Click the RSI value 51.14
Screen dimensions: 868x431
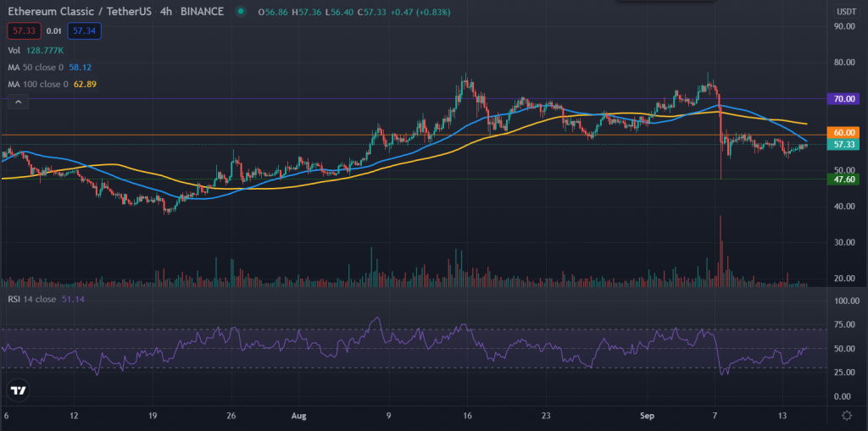point(71,299)
